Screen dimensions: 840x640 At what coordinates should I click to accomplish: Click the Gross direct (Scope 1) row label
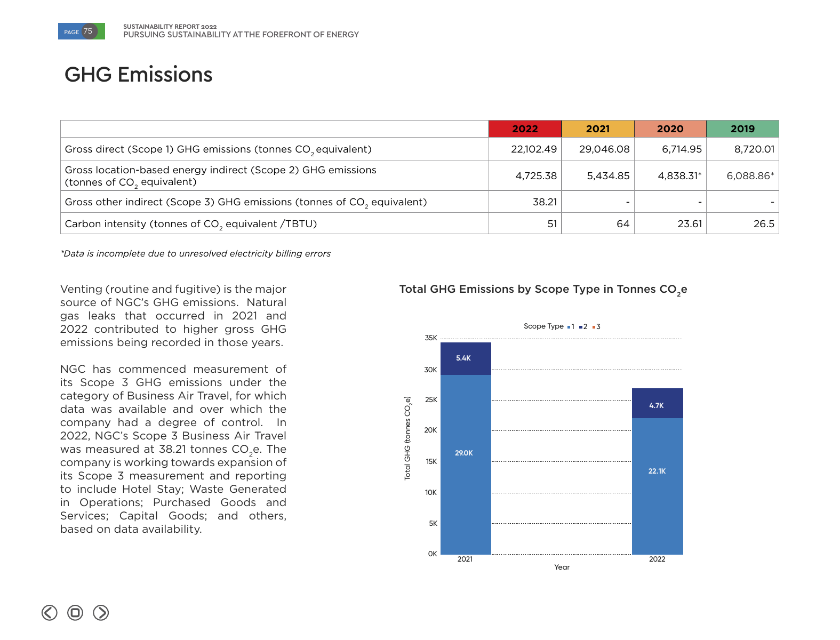pyautogui.click(x=218, y=150)
